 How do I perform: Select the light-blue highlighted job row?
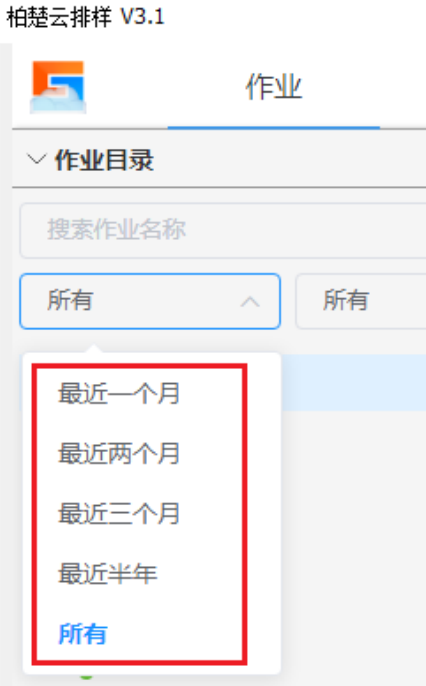pos(353,383)
